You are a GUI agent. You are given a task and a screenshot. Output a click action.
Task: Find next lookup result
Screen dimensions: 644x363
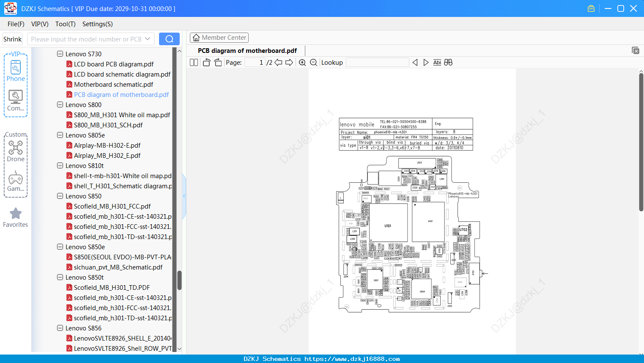point(426,63)
